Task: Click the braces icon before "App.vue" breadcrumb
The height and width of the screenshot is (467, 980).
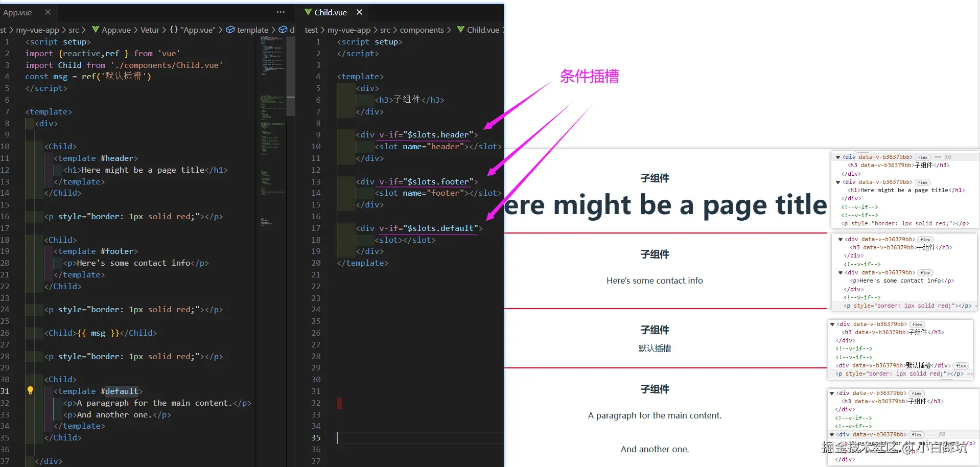Action: pos(174,30)
